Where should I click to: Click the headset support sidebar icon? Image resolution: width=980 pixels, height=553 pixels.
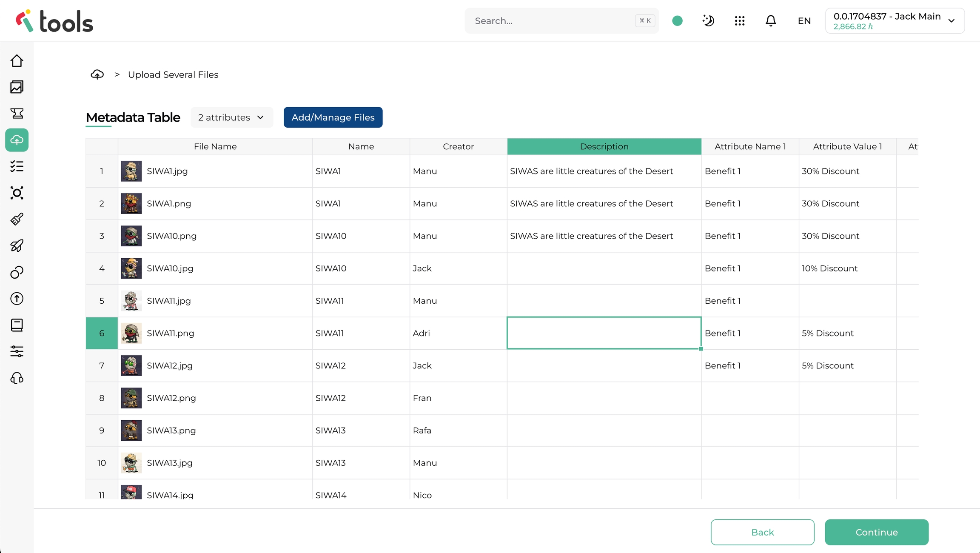(17, 378)
